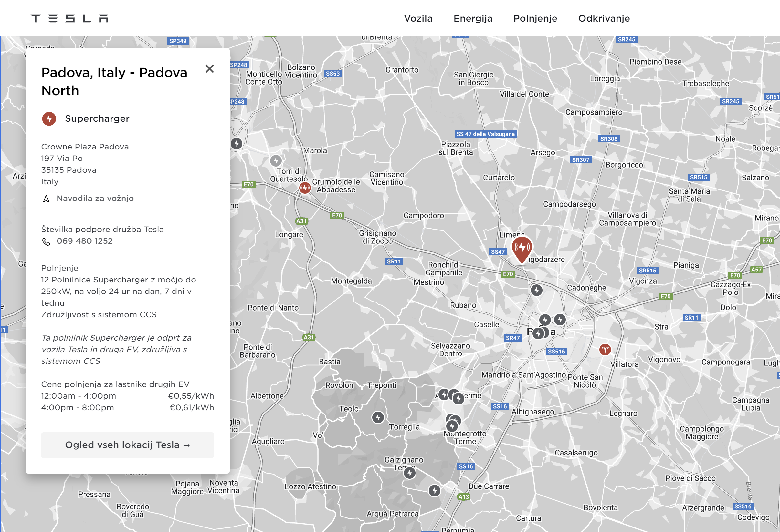Image resolution: width=780 pixels, height=532 pixels.
Task: Click the Piombino Dese town label
Action: click(655, 62)
